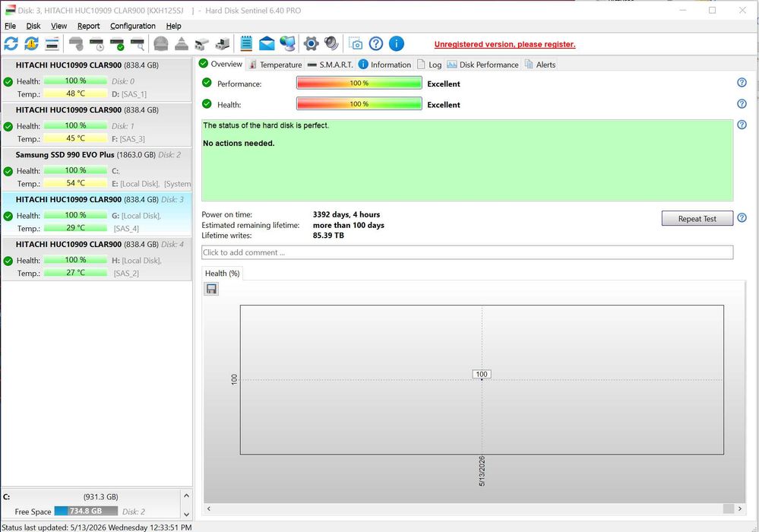Open the Disk menu
Screen dimensions: 759x532
pos(33,26)
